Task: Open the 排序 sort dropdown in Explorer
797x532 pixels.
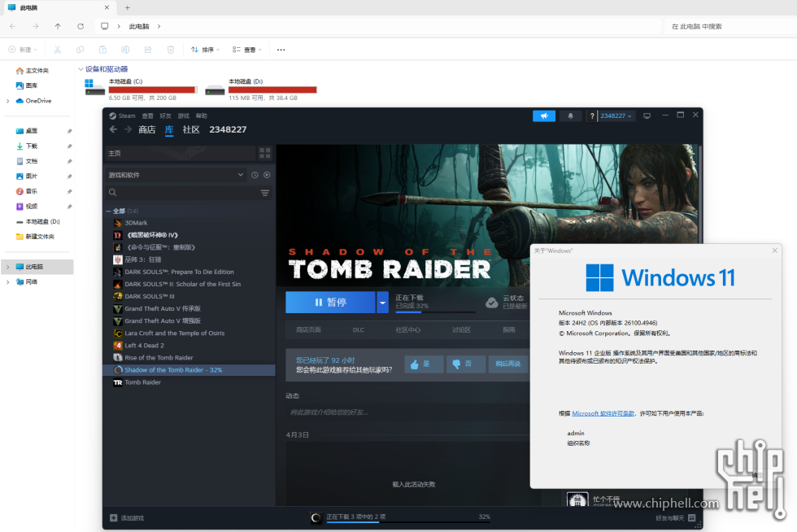Action: pos(205,50)
